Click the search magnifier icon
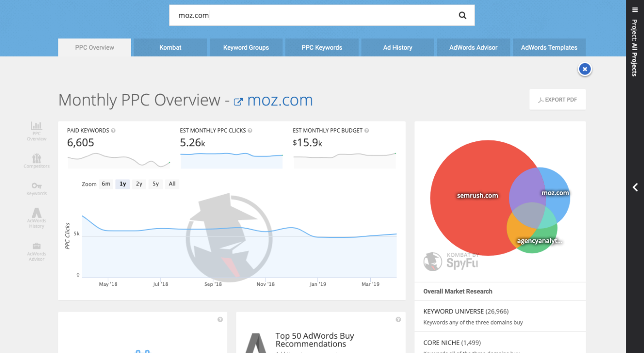The image size is (644, 353). [462, 15]
